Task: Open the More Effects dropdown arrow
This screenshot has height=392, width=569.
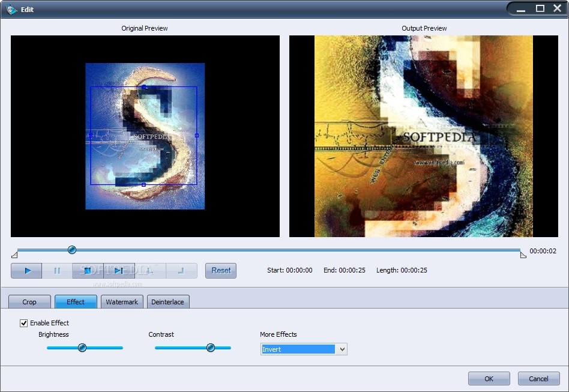Action: [342, 349]
